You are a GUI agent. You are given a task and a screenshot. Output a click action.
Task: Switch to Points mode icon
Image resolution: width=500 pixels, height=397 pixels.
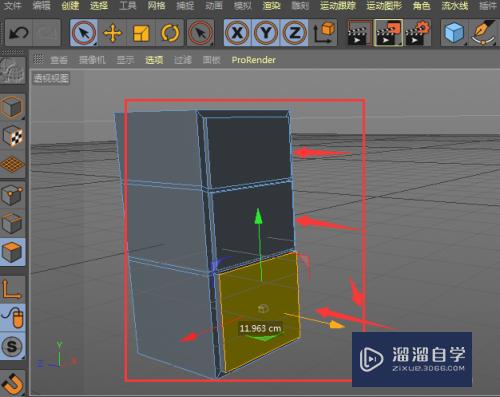13,194
